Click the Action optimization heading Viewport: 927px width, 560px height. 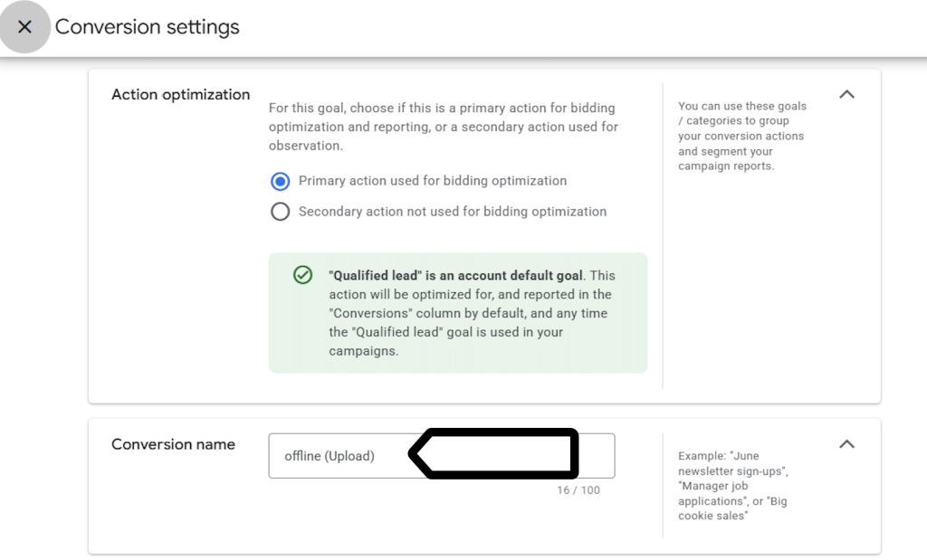(181, 94)
